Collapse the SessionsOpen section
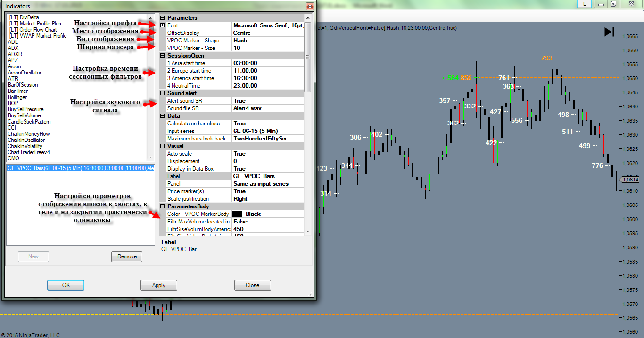Screen dimensions: 644x338 click(x=163, y=56)
